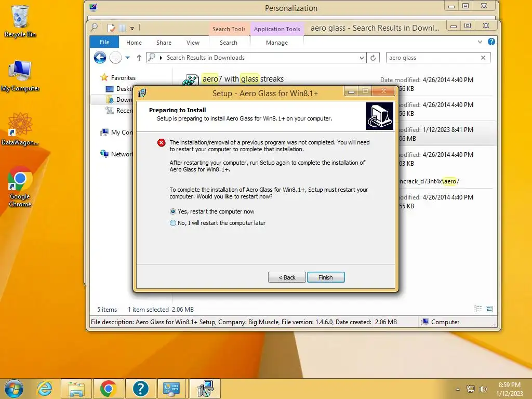This screenshot has width=532, height=399.
Task: Click the "5 items" status bar text
Action: (x=107, y=310)
